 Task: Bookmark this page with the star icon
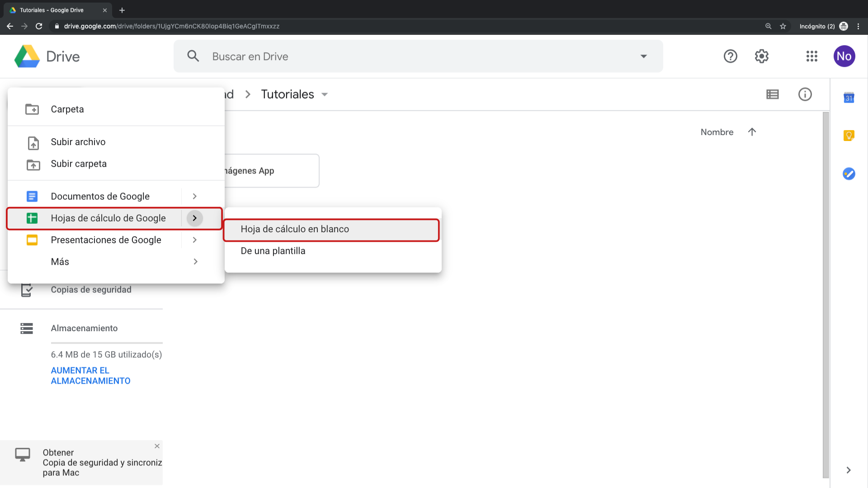(783, 26)
